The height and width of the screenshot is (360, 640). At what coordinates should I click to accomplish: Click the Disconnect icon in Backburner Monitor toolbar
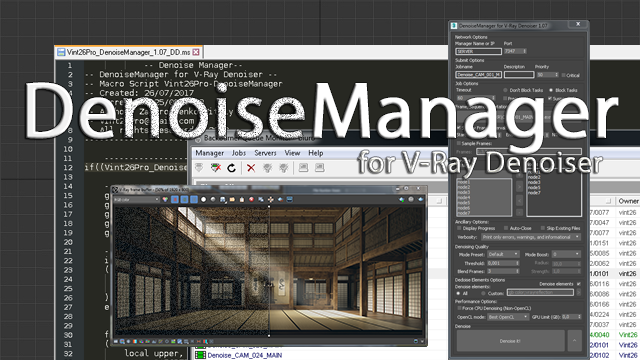(216, 168)
